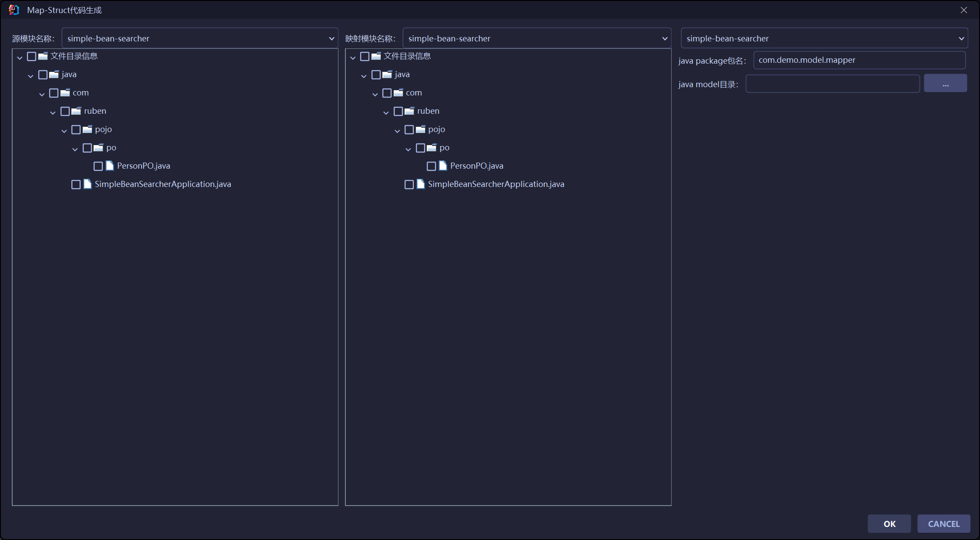The height and width of the screenshot is (540, 980).
Task: Tick the PersonPO.java checkbox in right tree
Action: (431, 166)
